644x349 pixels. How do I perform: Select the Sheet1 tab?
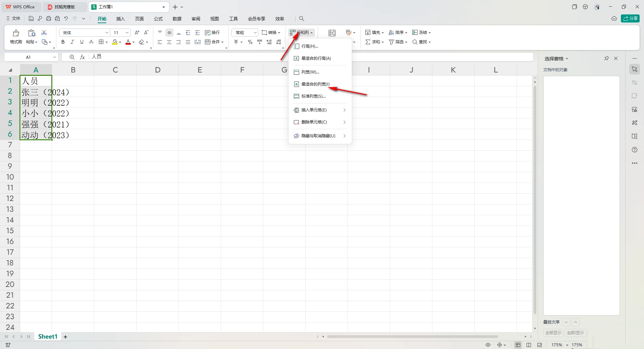[48, 336]
